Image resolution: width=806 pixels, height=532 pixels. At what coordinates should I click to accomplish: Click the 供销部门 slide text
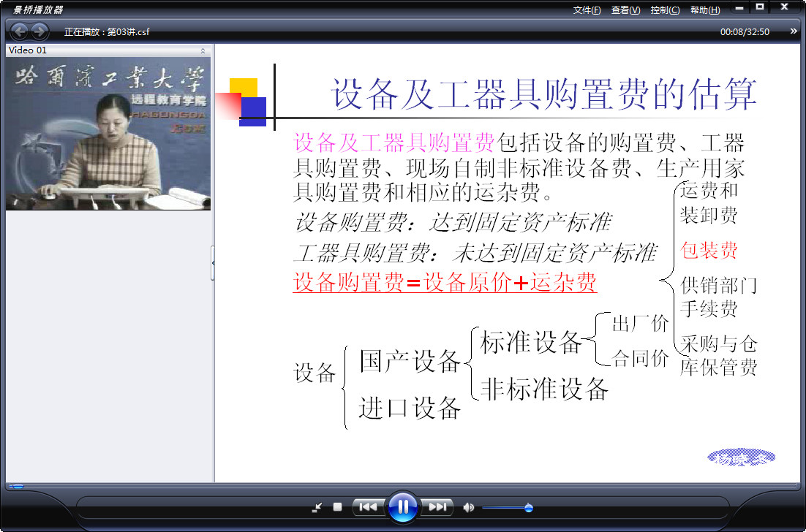[x=718, y=284]
